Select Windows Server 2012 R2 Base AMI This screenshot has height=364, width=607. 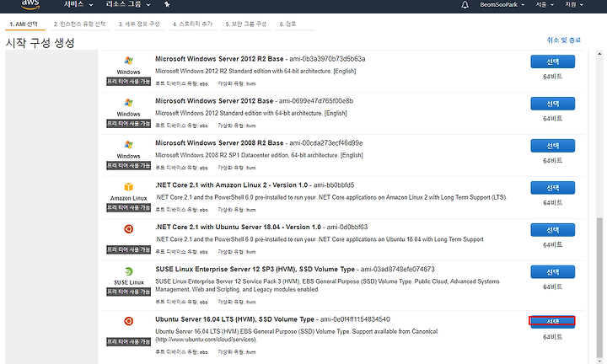[x=552, y=62]
